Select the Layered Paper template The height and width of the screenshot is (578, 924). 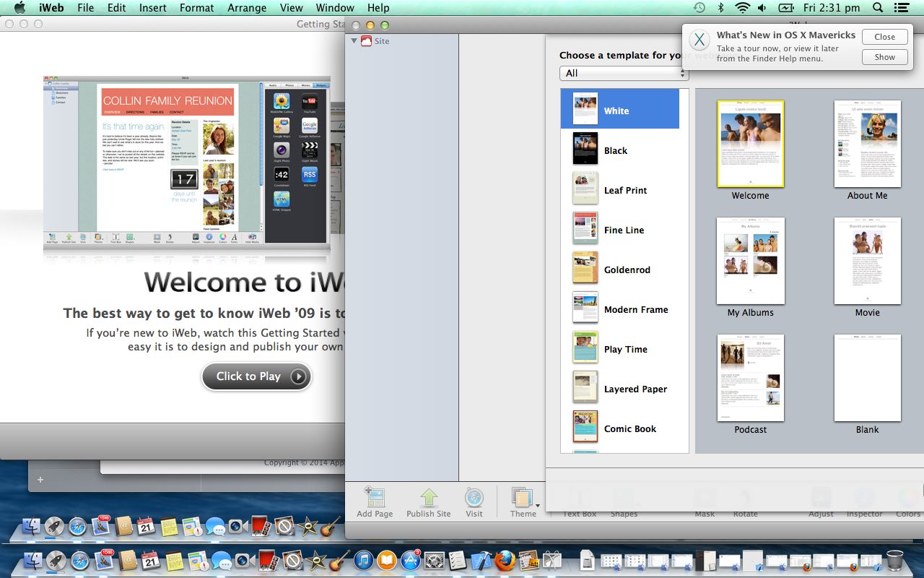point(620,387)
